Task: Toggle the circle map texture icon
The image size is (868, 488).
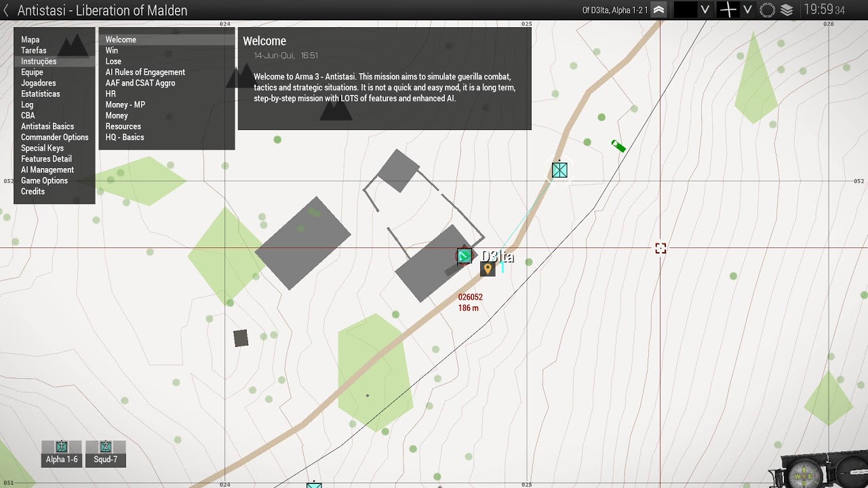Action: 768,10
